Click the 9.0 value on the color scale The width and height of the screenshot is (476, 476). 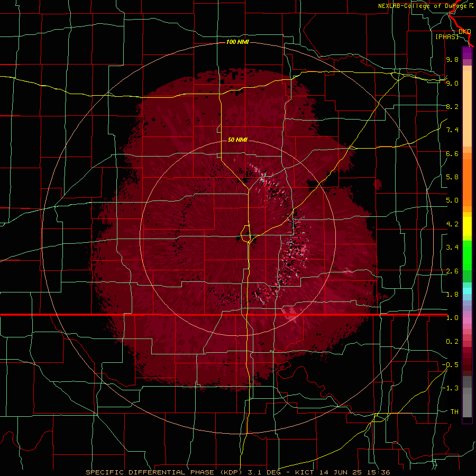(x=452, y=83)
